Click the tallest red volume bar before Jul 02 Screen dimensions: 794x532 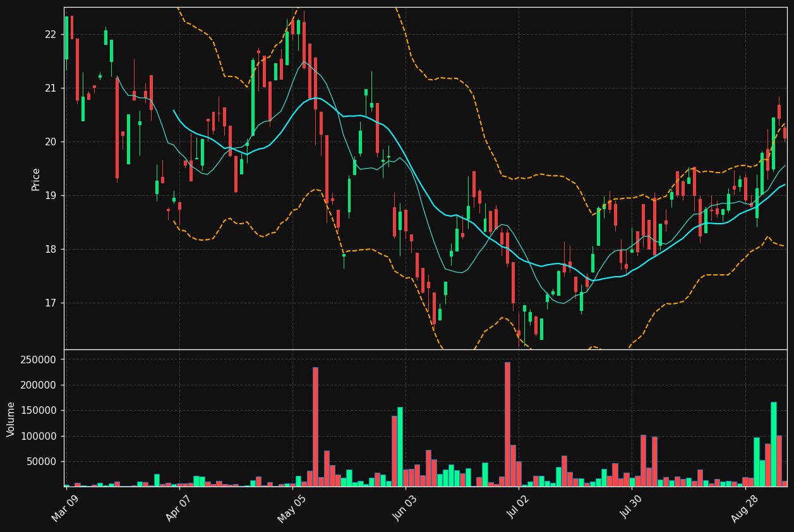point(507,424)
